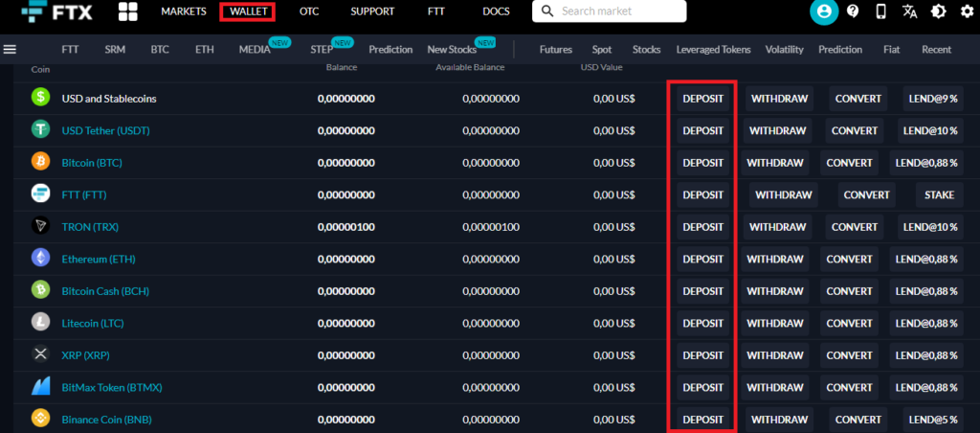Click the BitMax Token icon

click(x=40, y=387)
